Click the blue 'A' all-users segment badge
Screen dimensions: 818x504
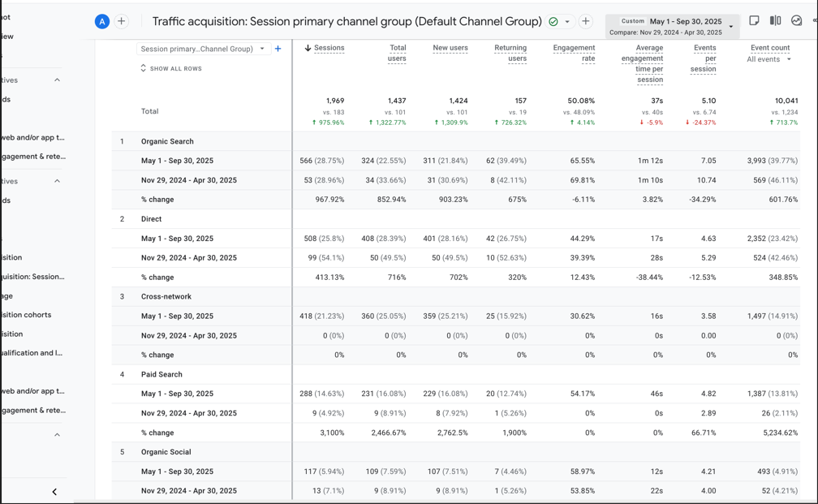tap(102, 22)
